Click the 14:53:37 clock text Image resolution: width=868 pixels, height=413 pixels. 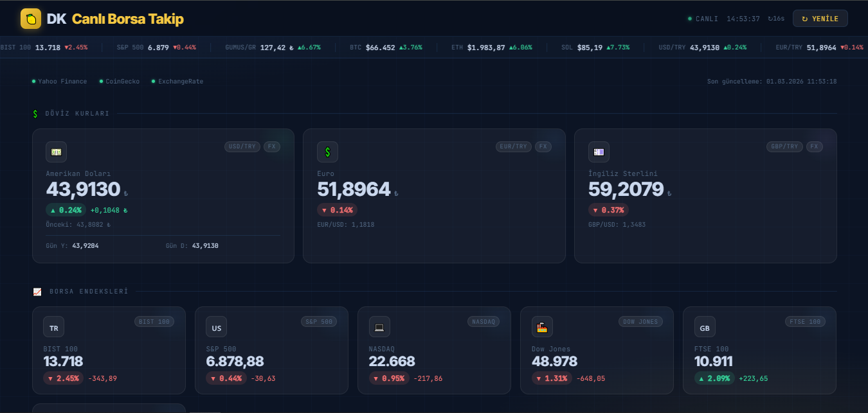coord(743,19)
